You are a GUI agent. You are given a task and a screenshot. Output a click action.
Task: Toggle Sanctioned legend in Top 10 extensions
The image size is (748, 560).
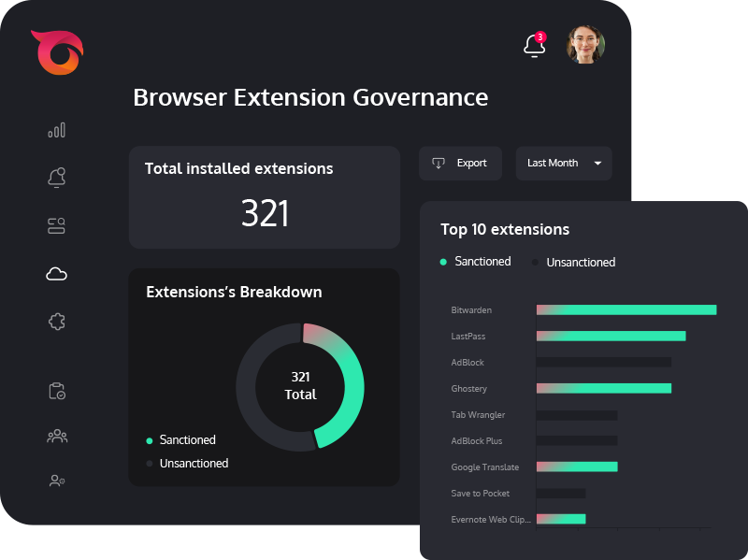pyautogui.click(x=475, y=262)
